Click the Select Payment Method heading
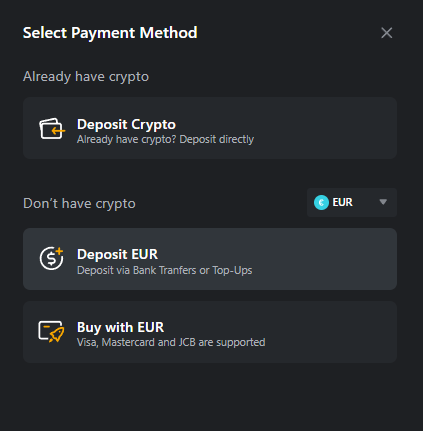Image resolution: width=423 pixels, height=431 pixels. coord(110,33)
